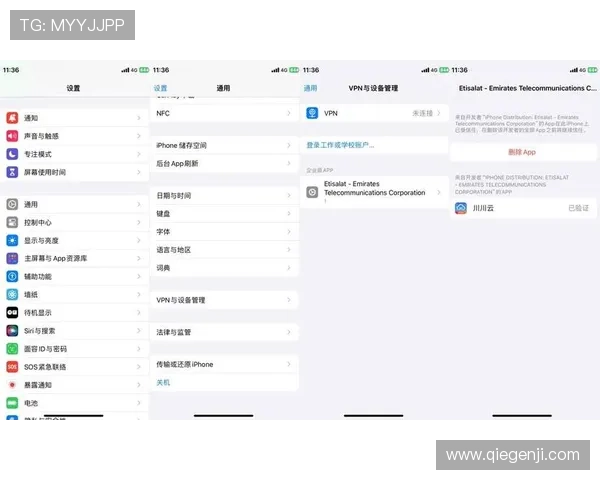The image size is (600, 480).
Task: Tap the Exposure Notifications (暴露通知) icon
Action: pyautogui.click(x=12, y=385)
